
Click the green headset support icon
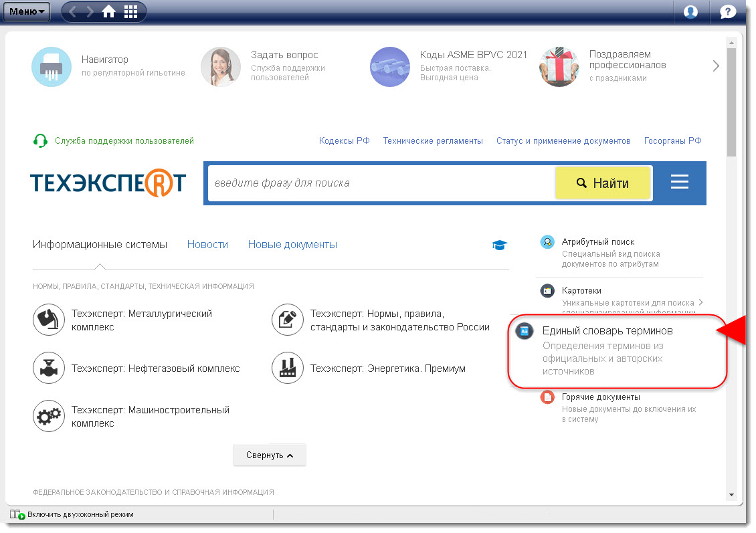(x=41, y=140)
